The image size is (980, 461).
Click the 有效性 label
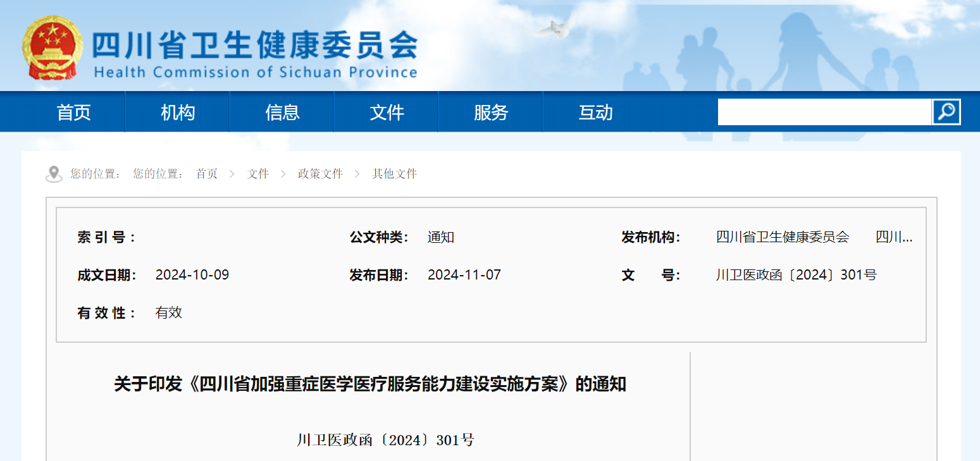[106, 312]
